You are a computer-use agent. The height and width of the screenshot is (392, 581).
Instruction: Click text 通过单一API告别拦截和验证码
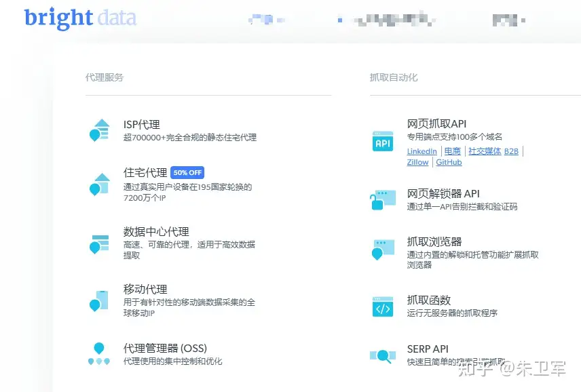(462, 207)
